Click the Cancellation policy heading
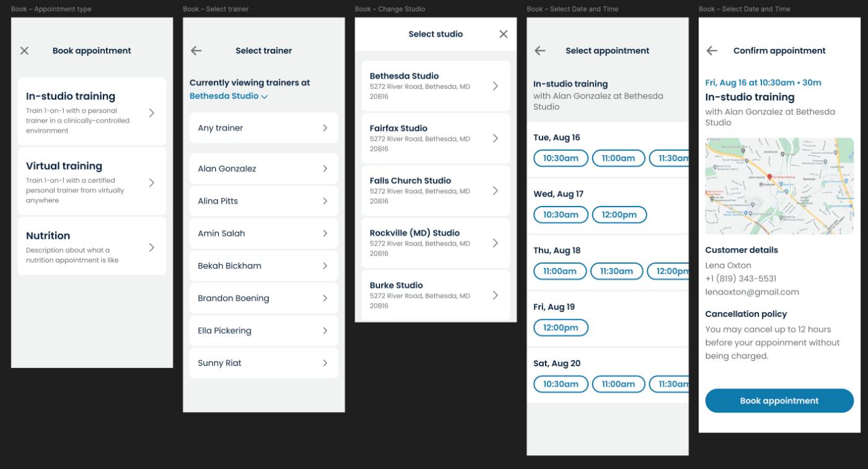The image size is (868, 469). 746,314
